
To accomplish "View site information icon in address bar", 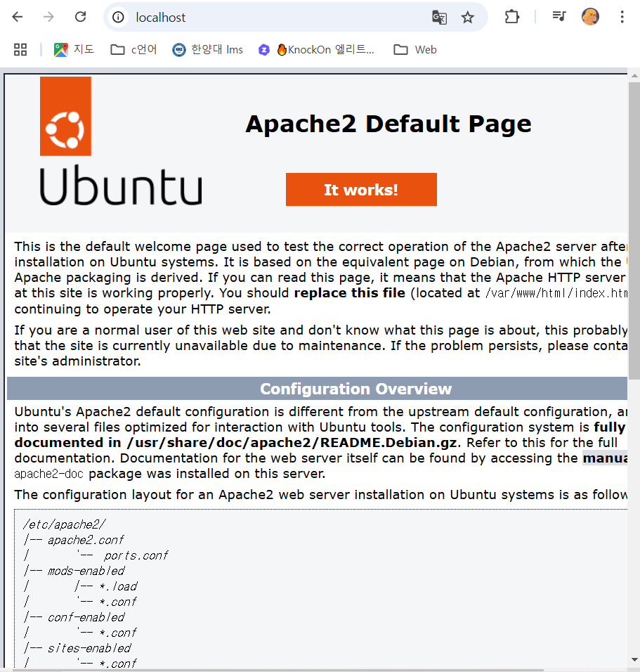I will coord(118,17).
